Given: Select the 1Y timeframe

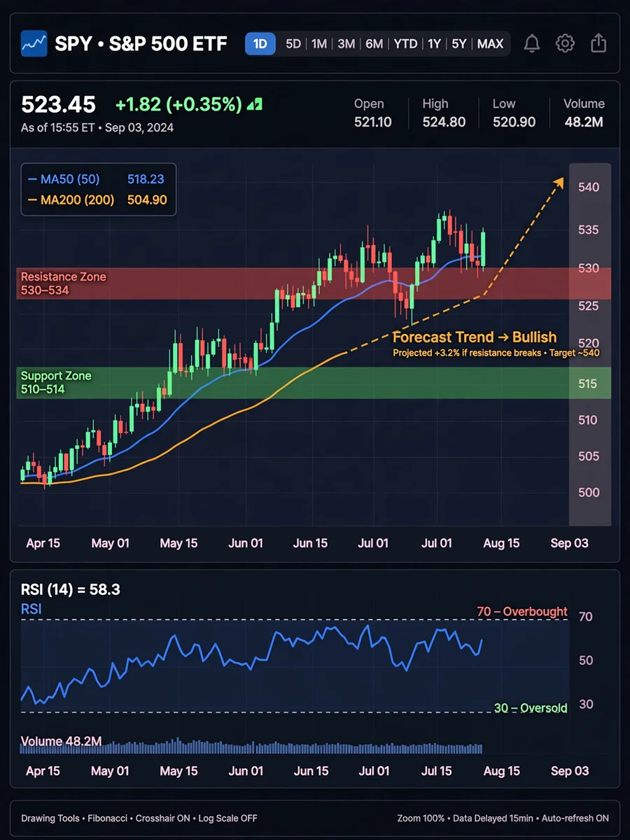Looking at the screenshot, I should point(434,43).
